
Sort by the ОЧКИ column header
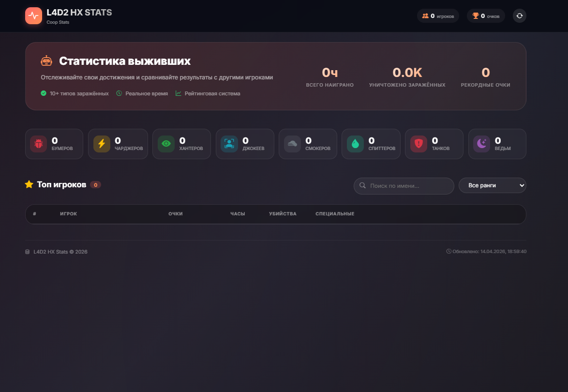click(x=175, y=214)
